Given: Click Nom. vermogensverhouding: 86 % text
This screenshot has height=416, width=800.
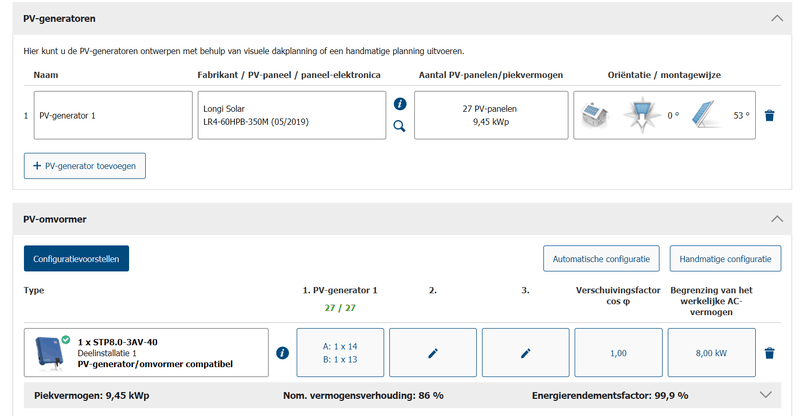Looking at the screenshot, I should point(363,396).
